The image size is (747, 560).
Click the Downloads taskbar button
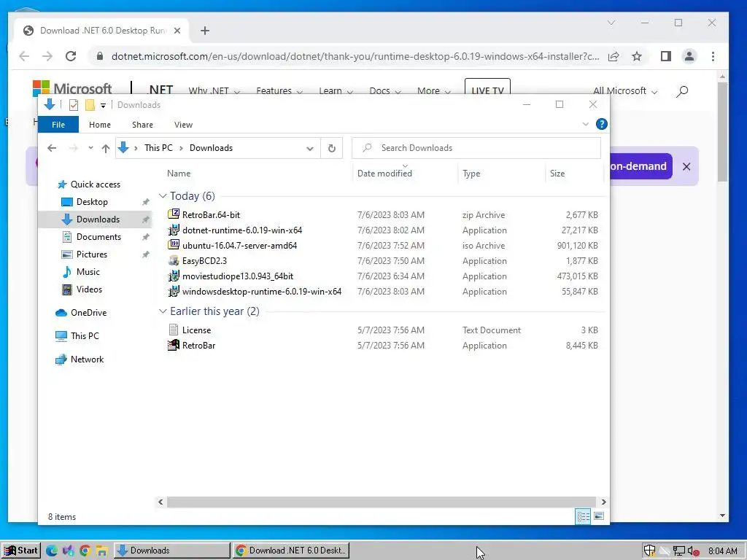172,551
